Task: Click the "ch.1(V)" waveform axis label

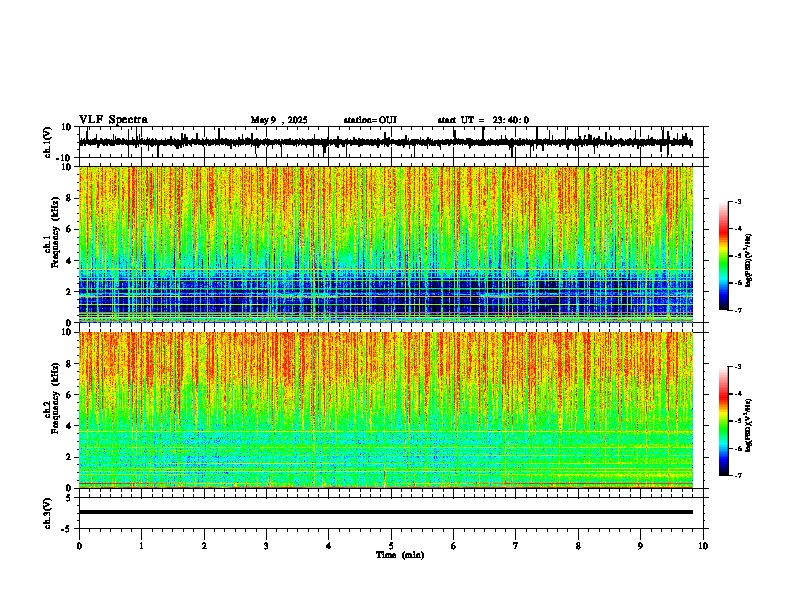Action: tap(48, 142)
